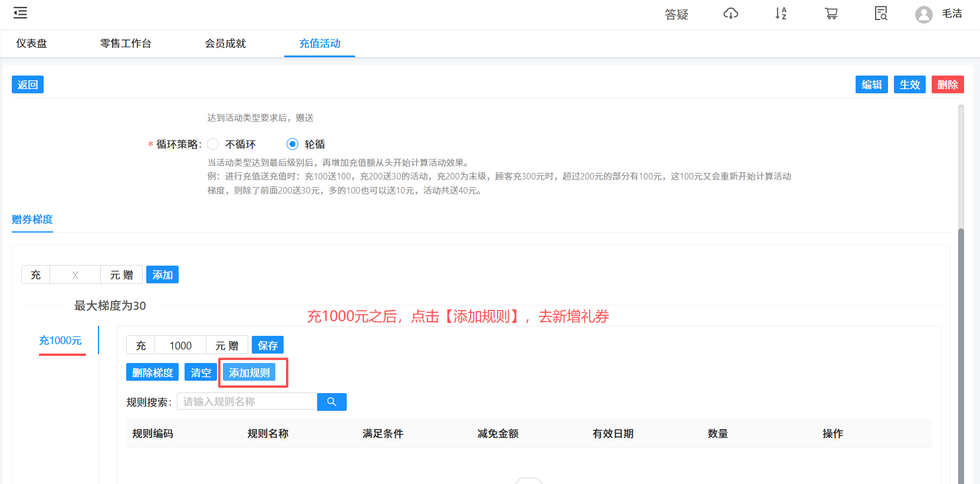Switch to the 会员成就 tab

[225, 44]
